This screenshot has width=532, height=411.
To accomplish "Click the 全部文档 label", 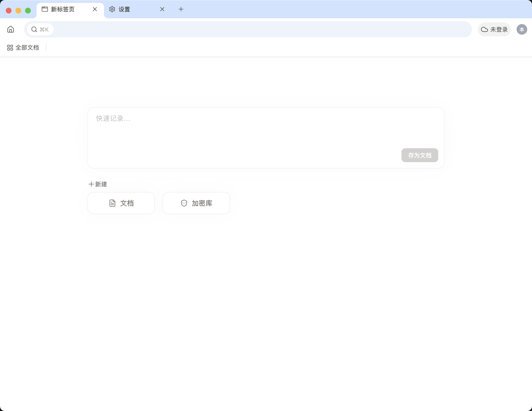I will 27,47.
